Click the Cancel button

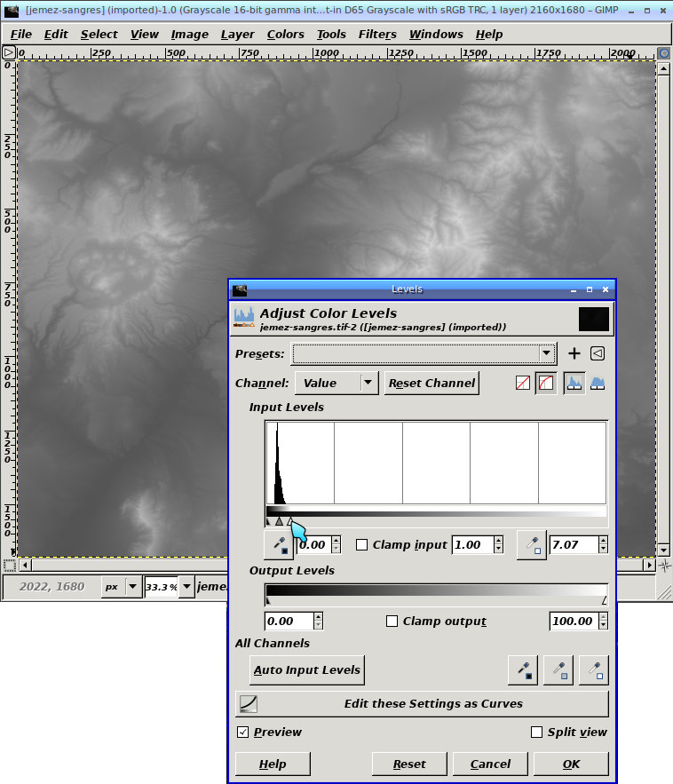[490, 764]
